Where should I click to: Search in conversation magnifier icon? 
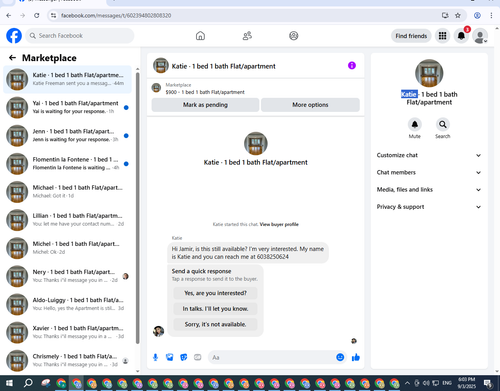(x=443, y=124)
